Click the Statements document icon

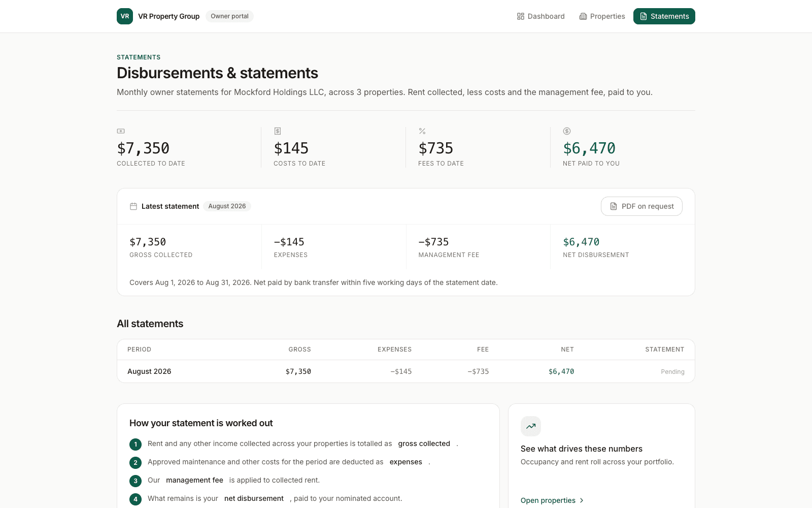(x=644, y=16)
